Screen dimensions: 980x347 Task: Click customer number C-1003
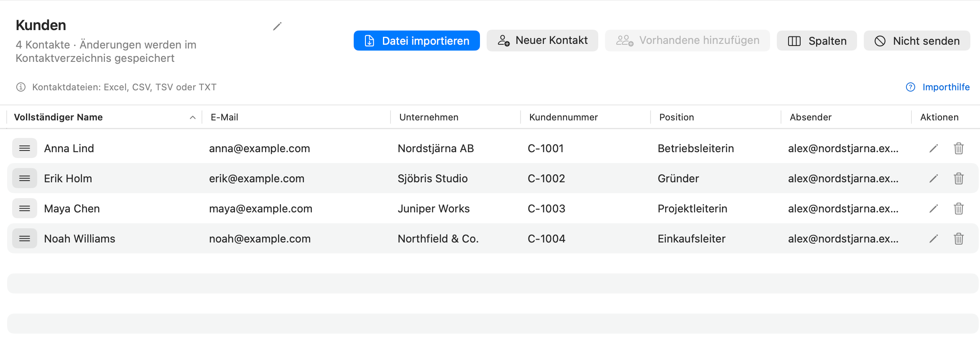546,209
